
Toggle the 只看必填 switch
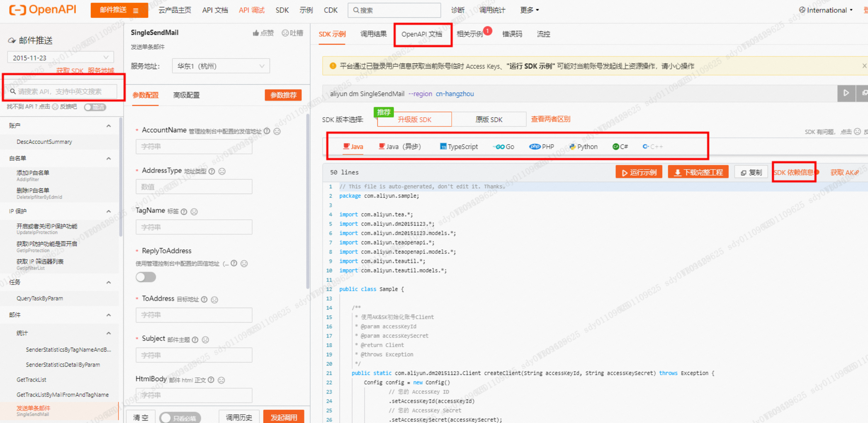pyautogui.click(x=180, y=418)
